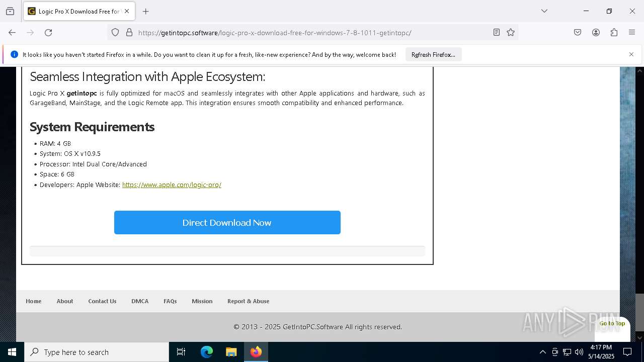The image size is (644, 362).
Task: Open the About footer link
Action: click(x=65, y=301)
